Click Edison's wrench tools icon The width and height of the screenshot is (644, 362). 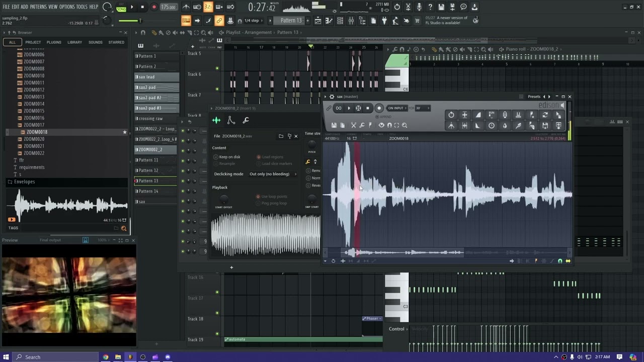point(362,125)
